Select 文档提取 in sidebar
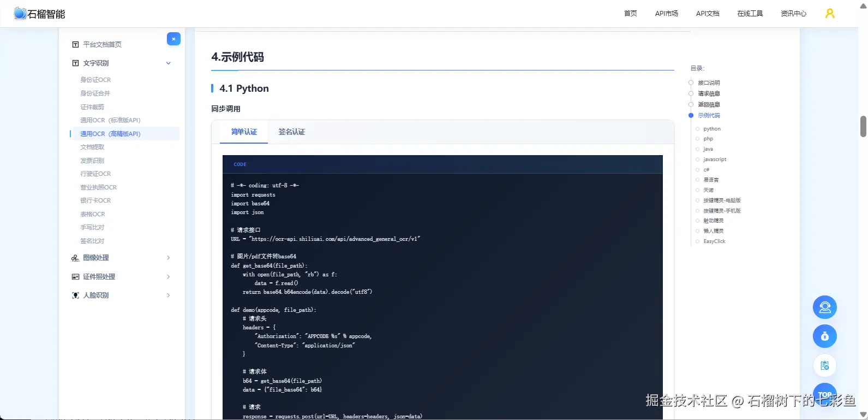The height and width of the screenshot is (420, 868). click(92, 147)
